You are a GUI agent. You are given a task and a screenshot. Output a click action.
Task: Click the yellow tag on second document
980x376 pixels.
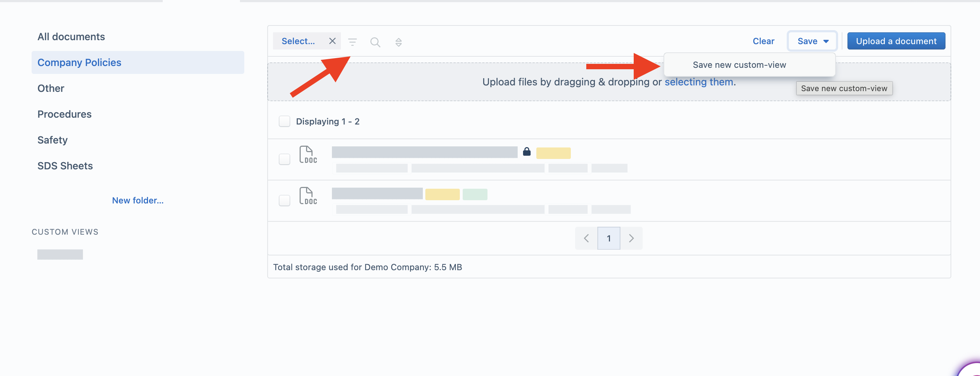(442, 194)
